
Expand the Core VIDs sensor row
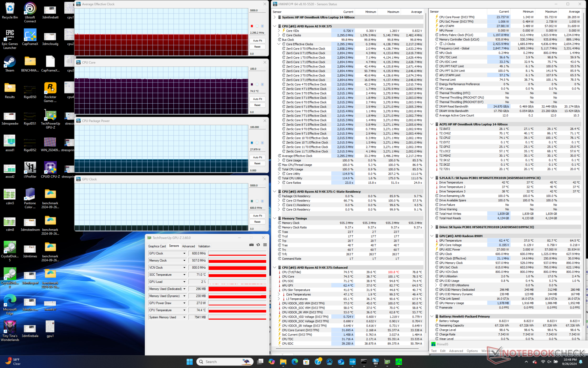click(x=279, y=31)
